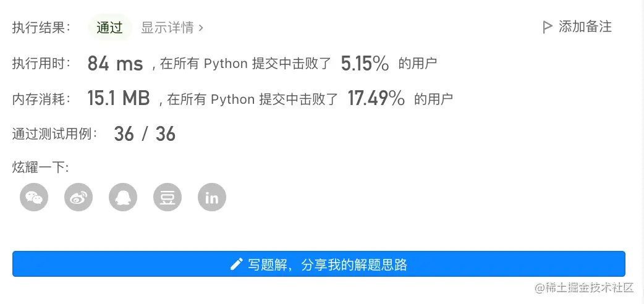Click the pencil icon on 写题解 button
644x304 pixels.
[236, 265]
